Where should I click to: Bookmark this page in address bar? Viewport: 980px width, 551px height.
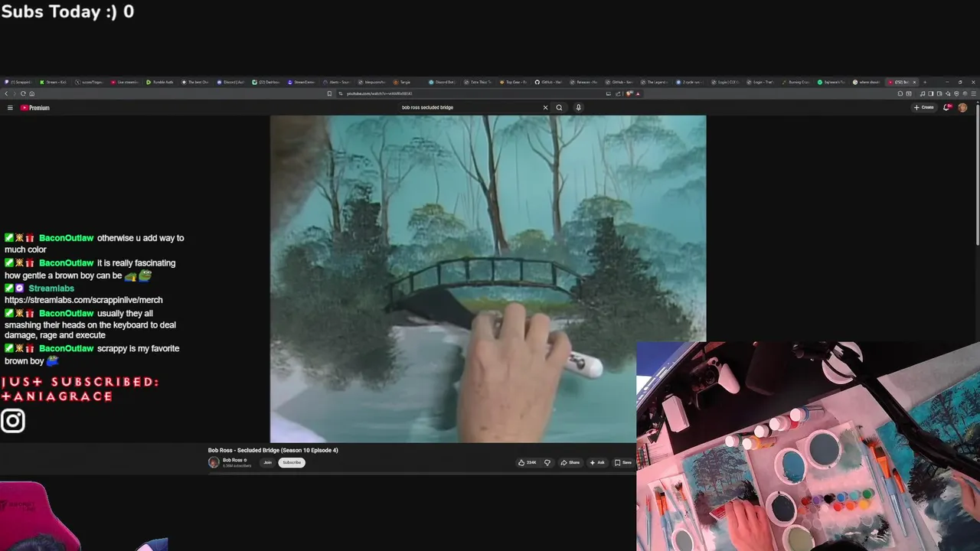coord(329,93)
